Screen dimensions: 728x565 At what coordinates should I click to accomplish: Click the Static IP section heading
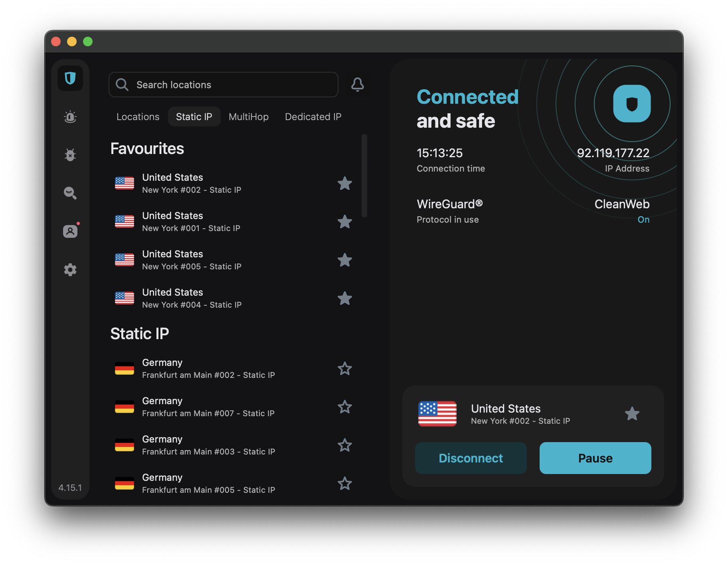[x=140, y=334]
